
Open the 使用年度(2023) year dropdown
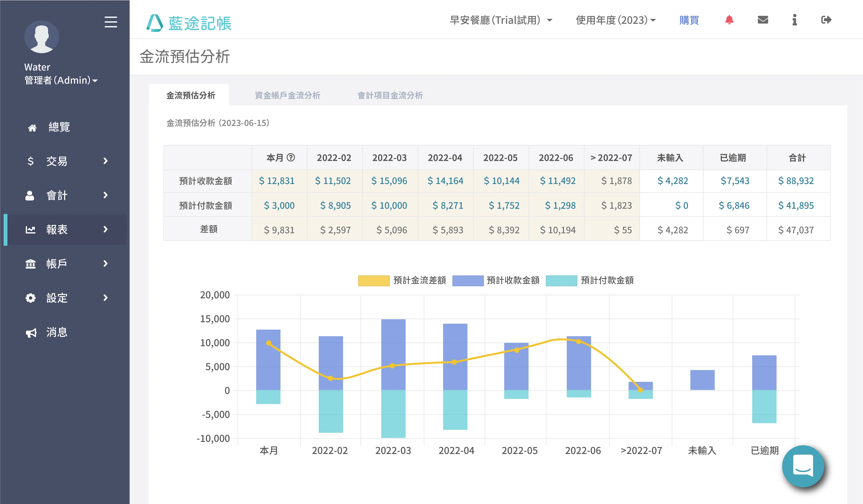pos(615,20)
